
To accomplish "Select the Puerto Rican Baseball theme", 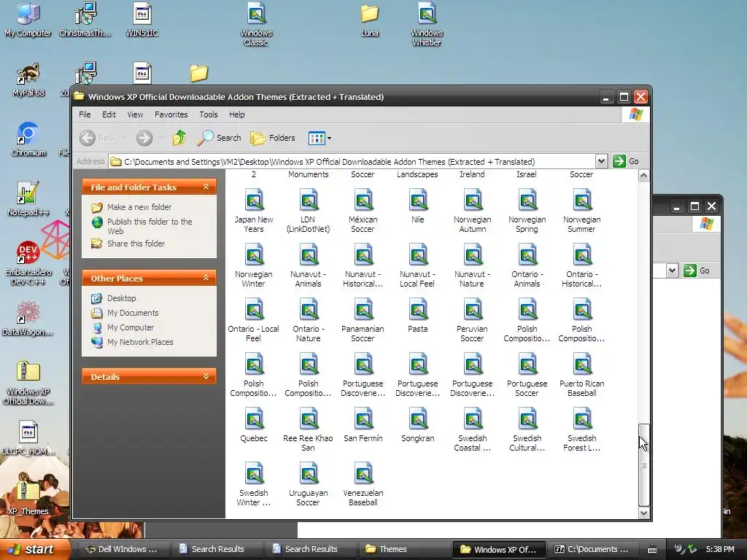I will click(x=581, y=374).
